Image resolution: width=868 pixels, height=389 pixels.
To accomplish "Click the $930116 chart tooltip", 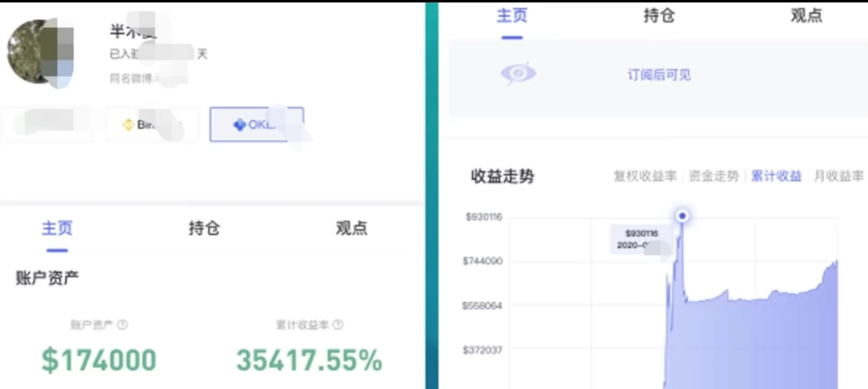I will [641, 240].
